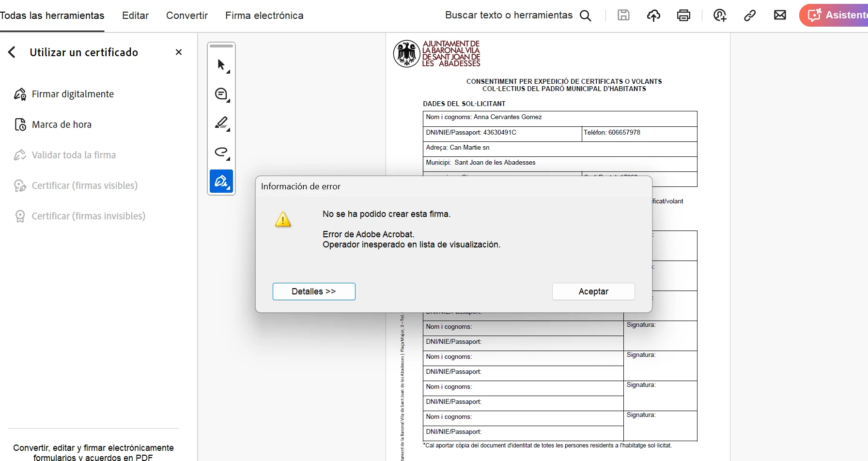Click the Validar firma icon
868x461 pixels.
(x=20, y=155)
